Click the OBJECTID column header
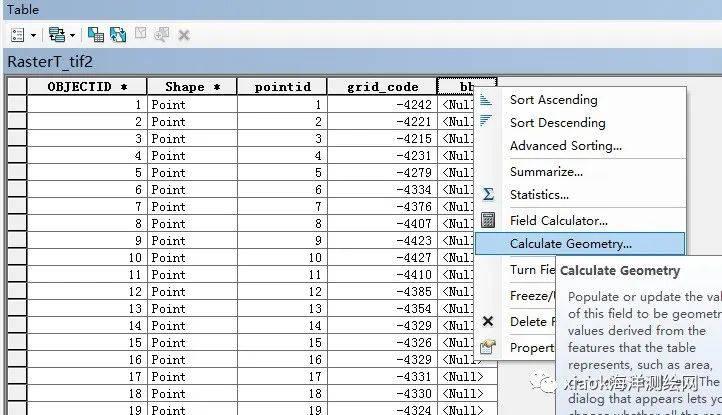 (x=87, y=87)
